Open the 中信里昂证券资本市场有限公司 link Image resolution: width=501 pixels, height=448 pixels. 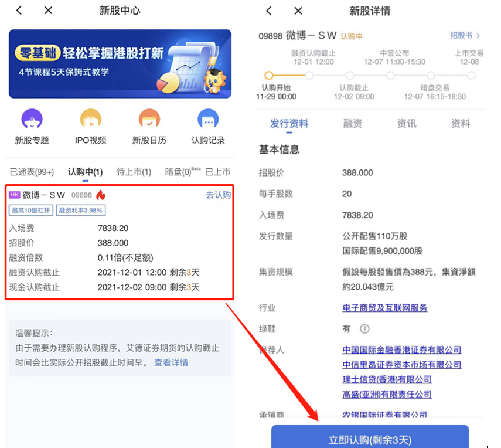click(x=401, y=365)
